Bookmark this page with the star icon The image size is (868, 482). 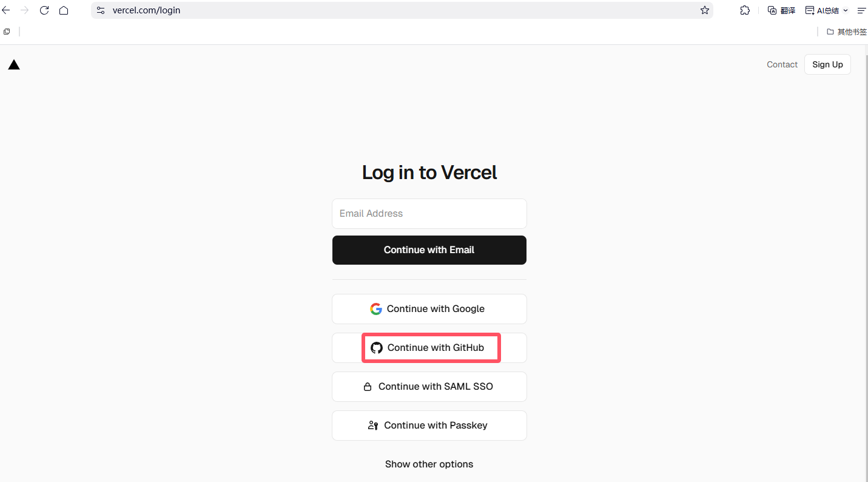pos(704,10)
